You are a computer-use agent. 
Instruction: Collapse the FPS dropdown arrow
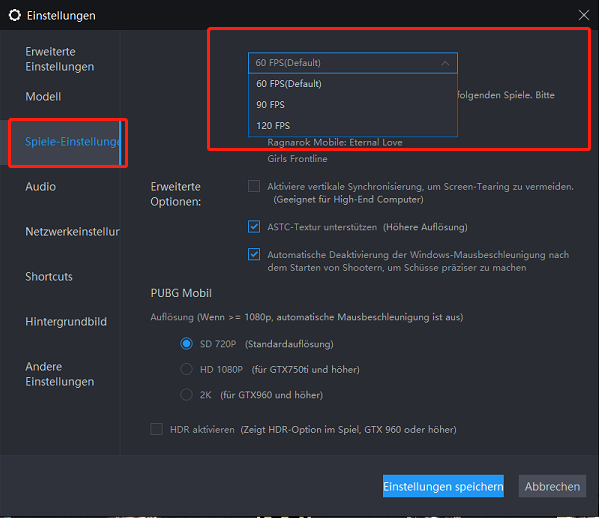tap(445, 63)
